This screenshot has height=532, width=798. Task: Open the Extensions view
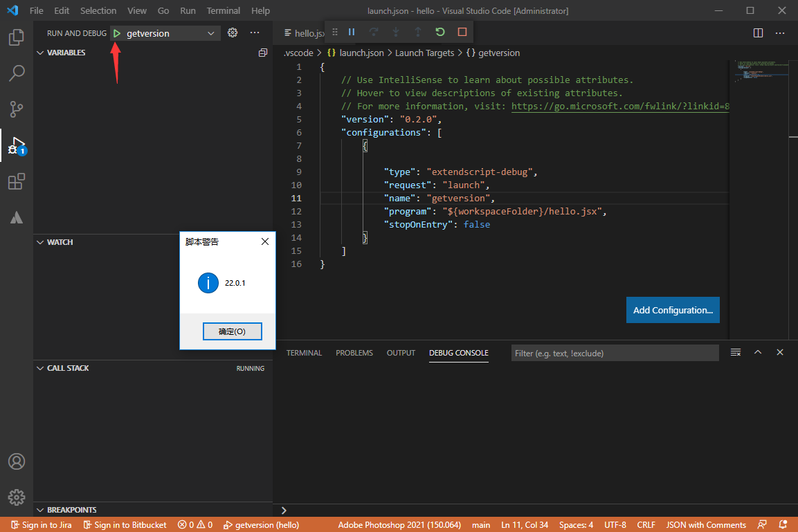pos(16,181)
